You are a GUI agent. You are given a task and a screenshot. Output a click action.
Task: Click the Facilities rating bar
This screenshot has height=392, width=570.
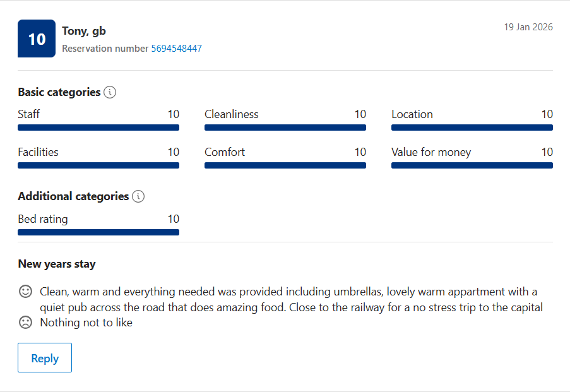pos(98,165)
